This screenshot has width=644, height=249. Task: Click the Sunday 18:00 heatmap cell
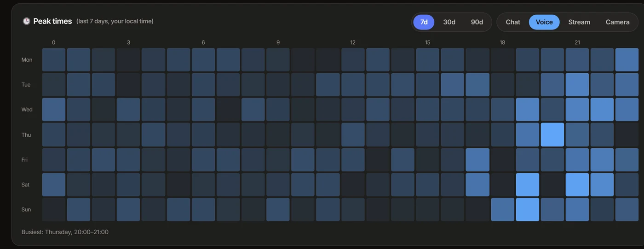pos(503,209)
